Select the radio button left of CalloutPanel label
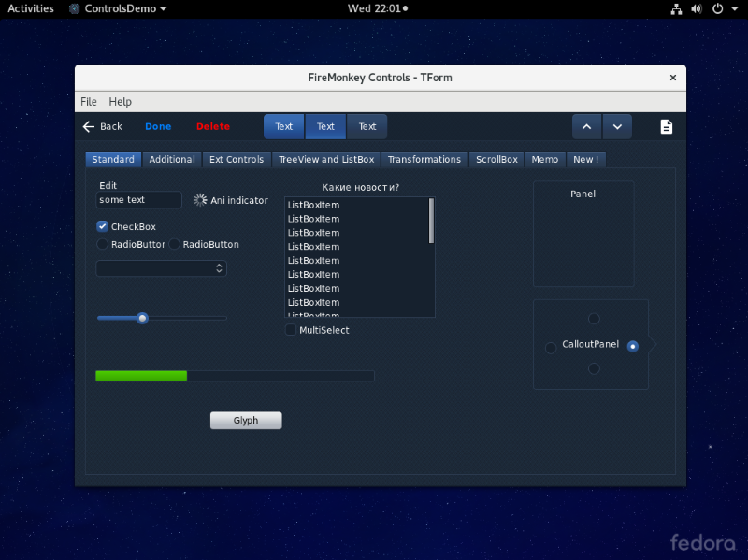Screen dimensions: 748x560 click(551, 348)
